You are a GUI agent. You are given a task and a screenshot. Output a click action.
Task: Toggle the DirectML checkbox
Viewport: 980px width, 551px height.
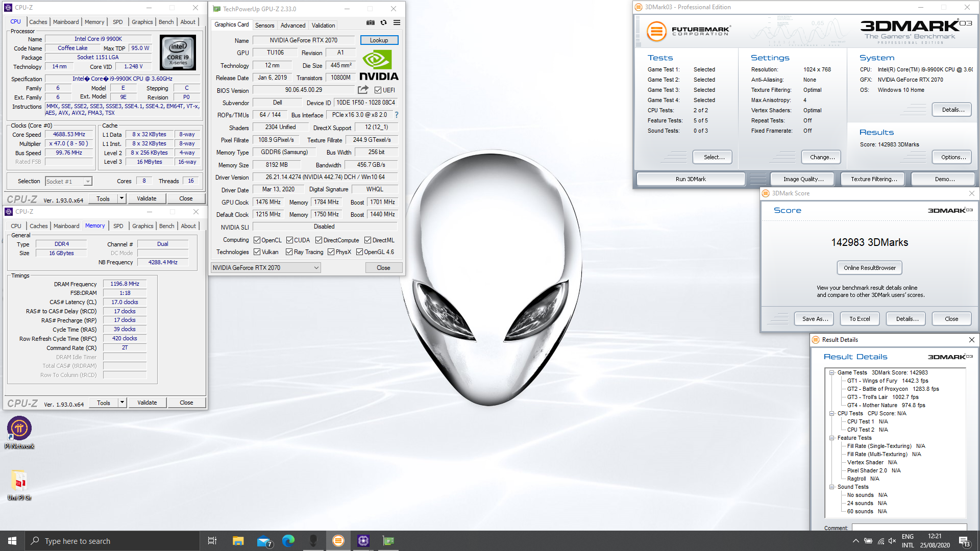pos(367,240)
